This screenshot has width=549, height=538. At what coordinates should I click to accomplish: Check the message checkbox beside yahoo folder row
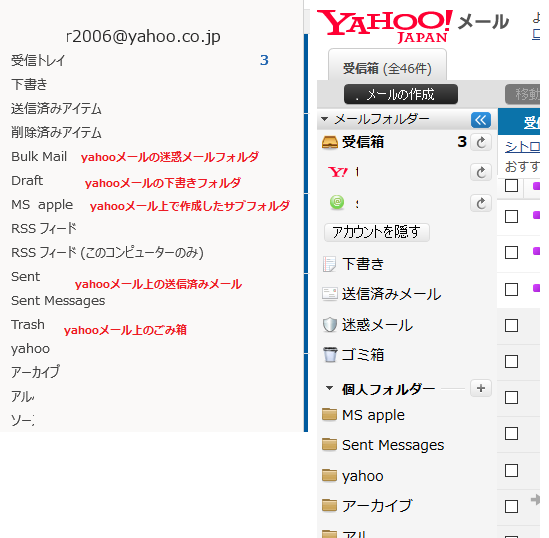(511, 470)
